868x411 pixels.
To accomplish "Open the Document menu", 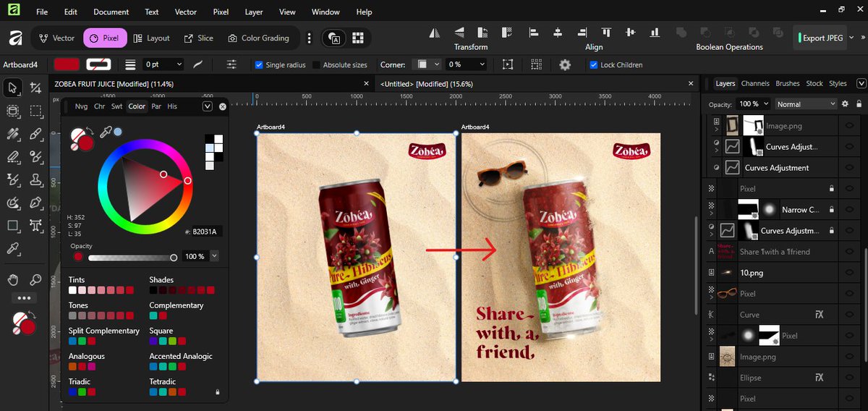I will 111,12.
